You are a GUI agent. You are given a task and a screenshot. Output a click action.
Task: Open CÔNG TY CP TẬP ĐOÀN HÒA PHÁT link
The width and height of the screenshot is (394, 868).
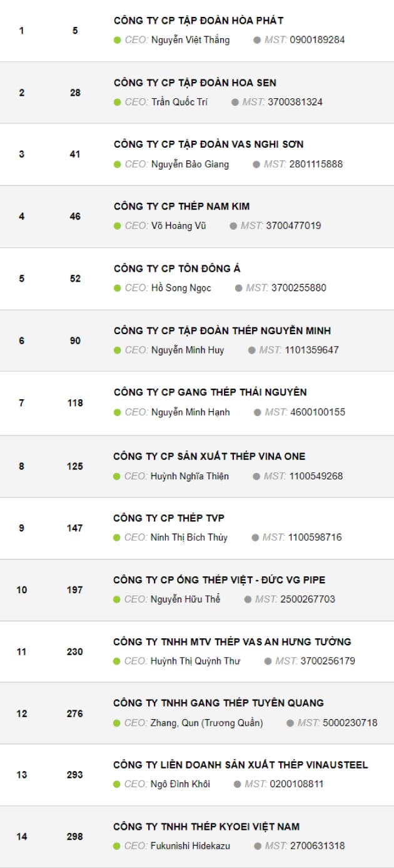pyautogui.click(x=198, y=21)
